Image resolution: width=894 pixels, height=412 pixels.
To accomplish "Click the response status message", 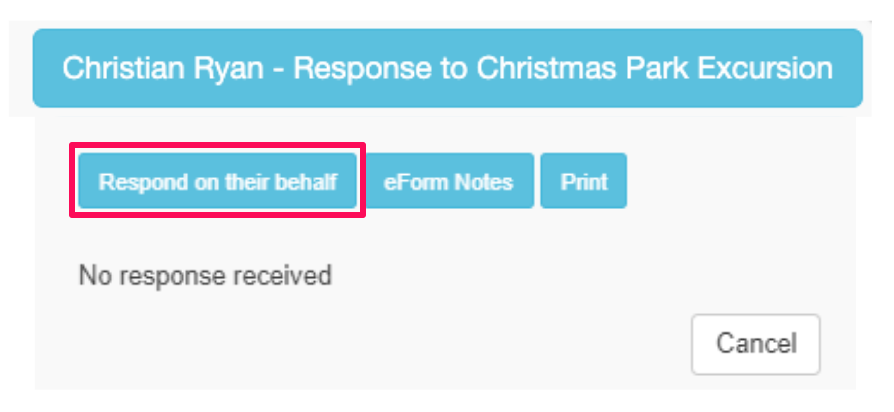I will click(x=204, y=275).
